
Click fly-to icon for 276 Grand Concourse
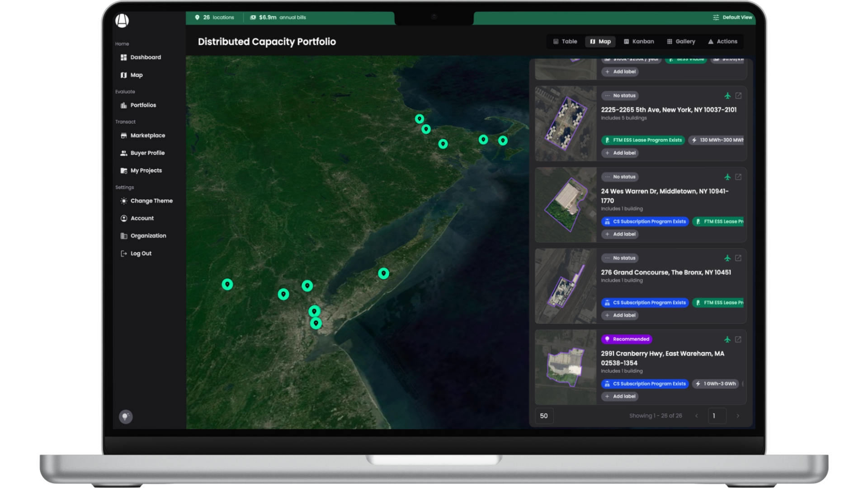click(727, 258)
